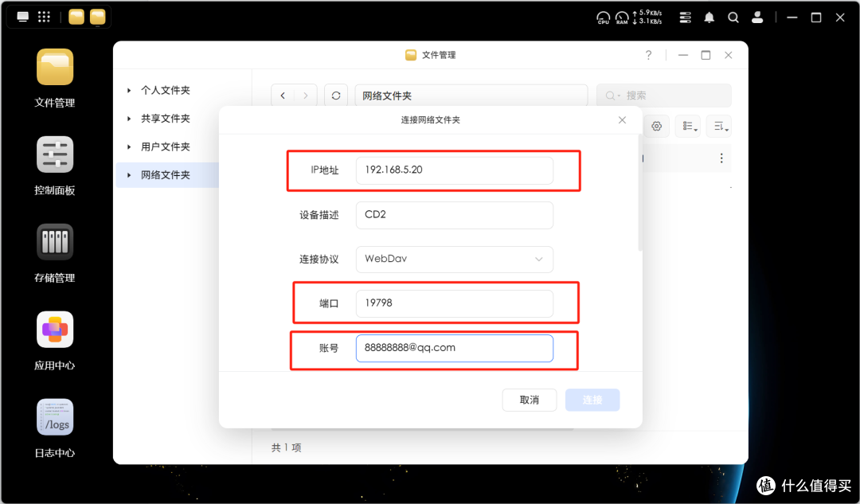This screenshot has height=504, width=860.
Task: Open the 存储管理 desktop icon
Action: (x=55, y=242)
